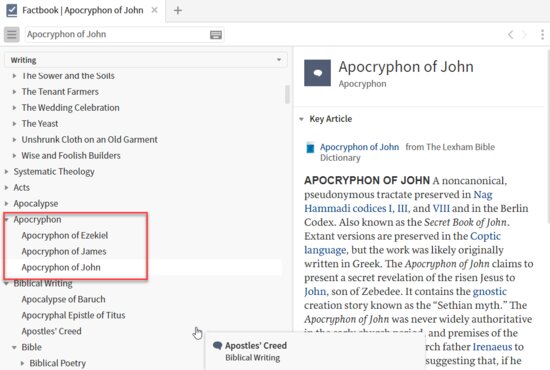Viewport: 550px width, 370px height.
Task: Click the Apocryphon subtitle under the heading
Action: 362,84
